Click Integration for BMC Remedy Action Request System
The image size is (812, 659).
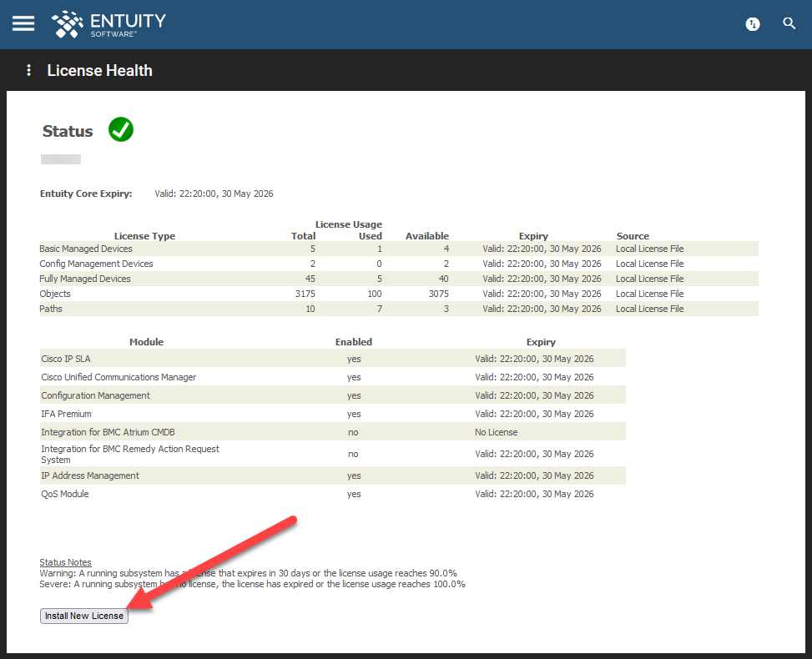[x=130, y=454]
